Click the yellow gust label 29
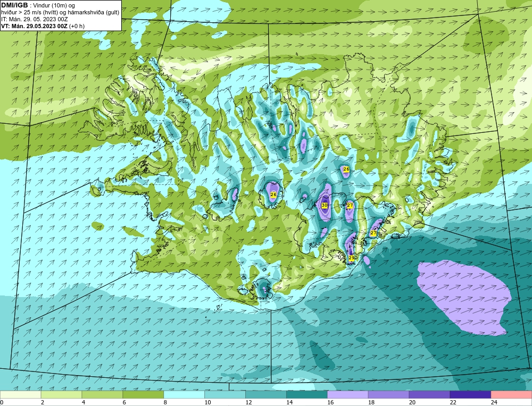Viewport: 532px width, 406px height. 352,258
